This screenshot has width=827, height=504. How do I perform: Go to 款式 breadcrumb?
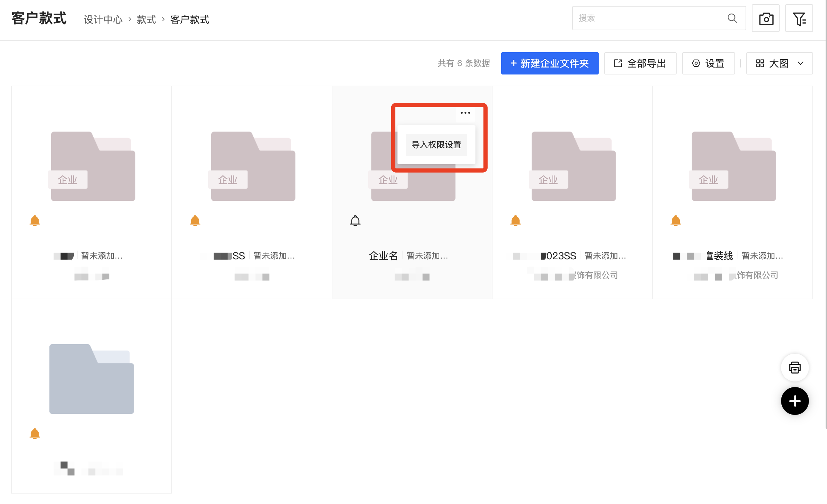click(x=146, y=19)
